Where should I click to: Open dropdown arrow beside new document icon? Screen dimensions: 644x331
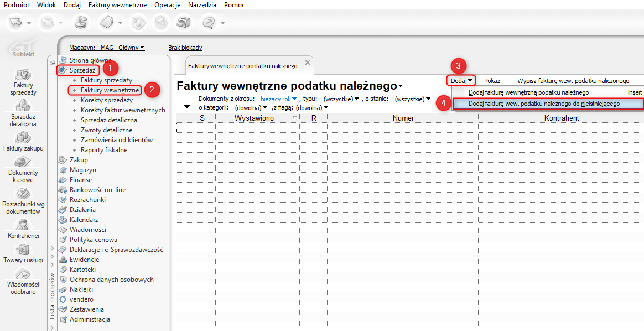[x=120, y=23]
